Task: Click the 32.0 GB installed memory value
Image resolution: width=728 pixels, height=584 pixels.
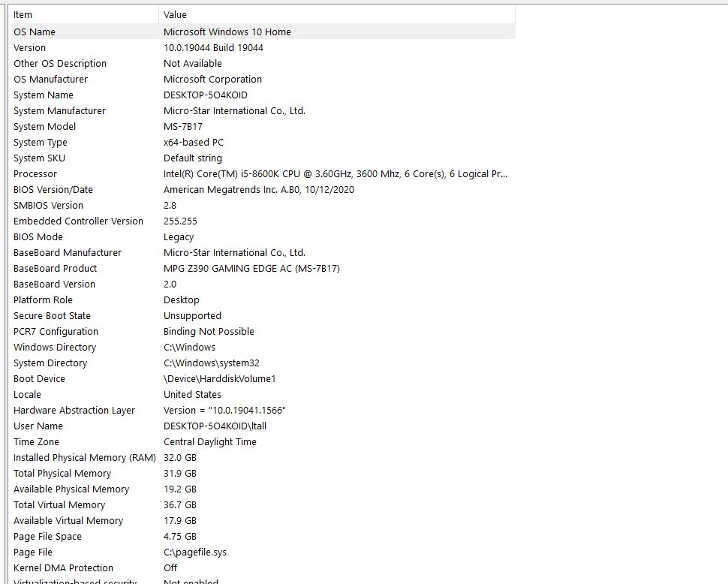Action: pyautogui.click(x=179, y=458)
